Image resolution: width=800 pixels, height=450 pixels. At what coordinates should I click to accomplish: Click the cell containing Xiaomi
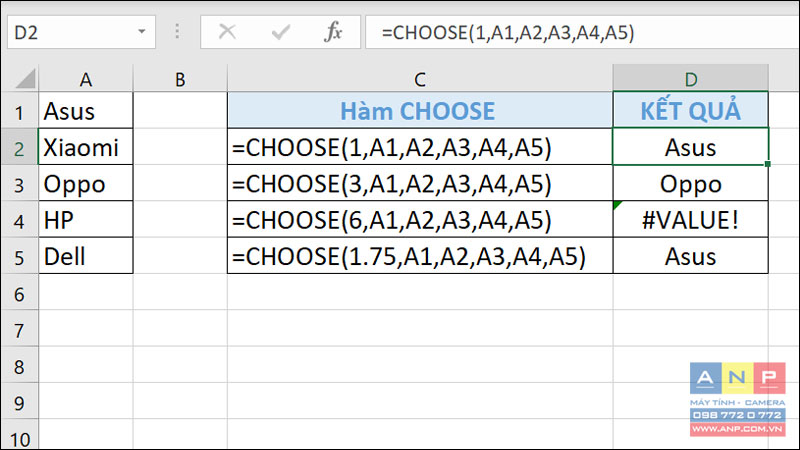86,147
